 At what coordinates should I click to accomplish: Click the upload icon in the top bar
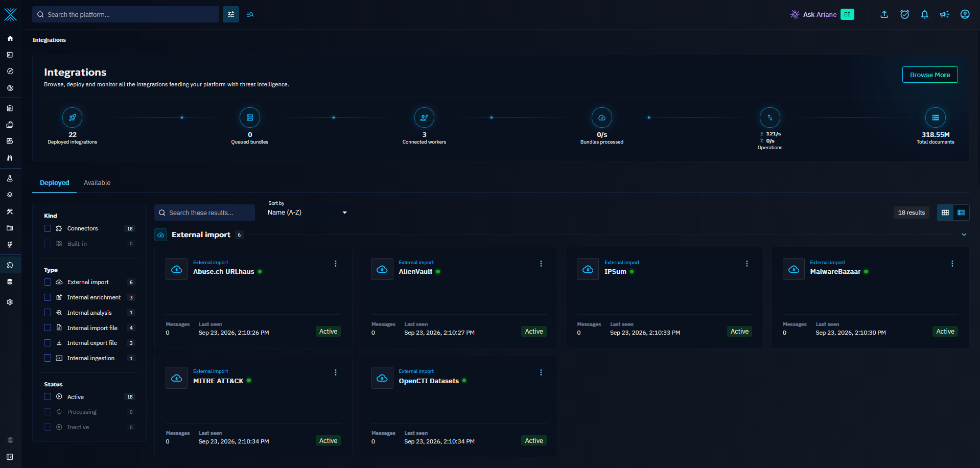[x=884, y=14]
